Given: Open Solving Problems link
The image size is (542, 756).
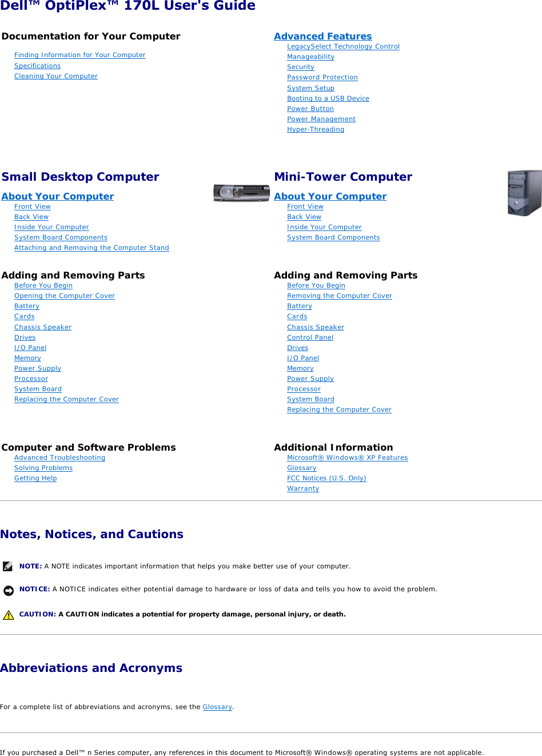Looking at the screenshot, I should coord(43,468).
